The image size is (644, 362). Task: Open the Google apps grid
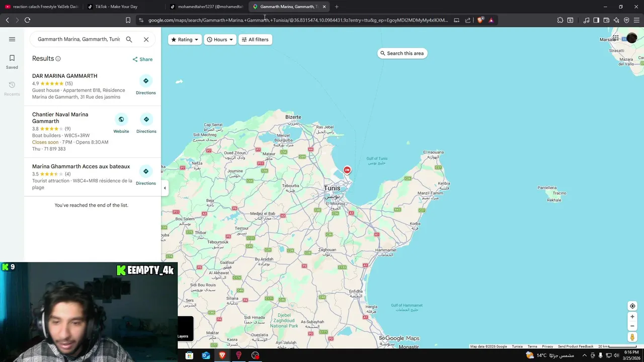coord(615,38)
